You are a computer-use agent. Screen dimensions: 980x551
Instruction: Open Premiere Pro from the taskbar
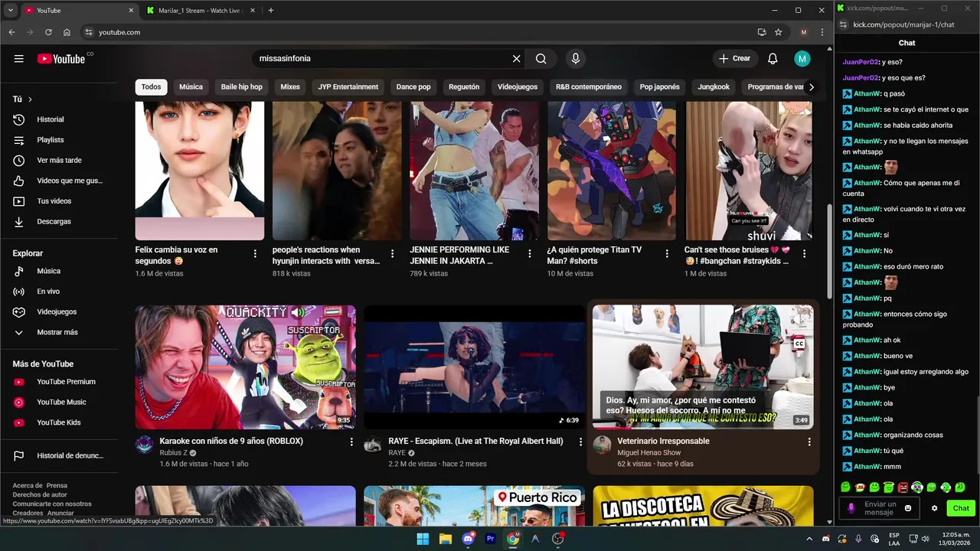tap(491, 539)
